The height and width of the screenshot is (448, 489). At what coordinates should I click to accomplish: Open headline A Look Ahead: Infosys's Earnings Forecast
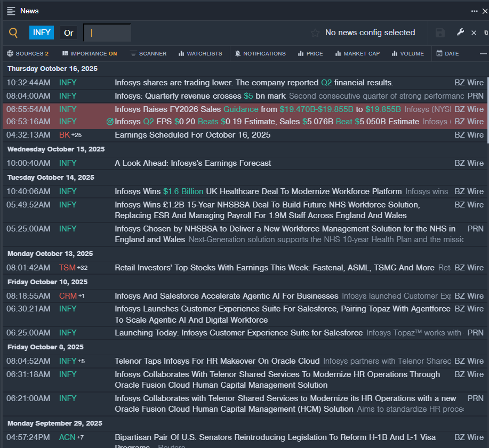point(193,163)
